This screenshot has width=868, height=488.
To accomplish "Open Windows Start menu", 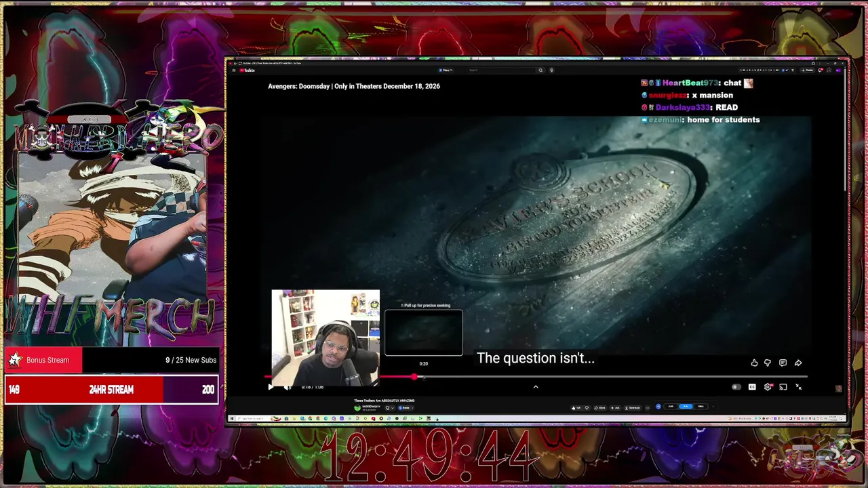I will [x=232, y=418].
